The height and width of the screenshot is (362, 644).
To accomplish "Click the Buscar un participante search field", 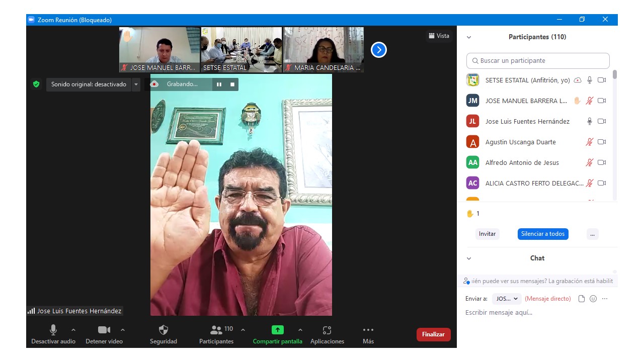I will [x=538, y=61].
